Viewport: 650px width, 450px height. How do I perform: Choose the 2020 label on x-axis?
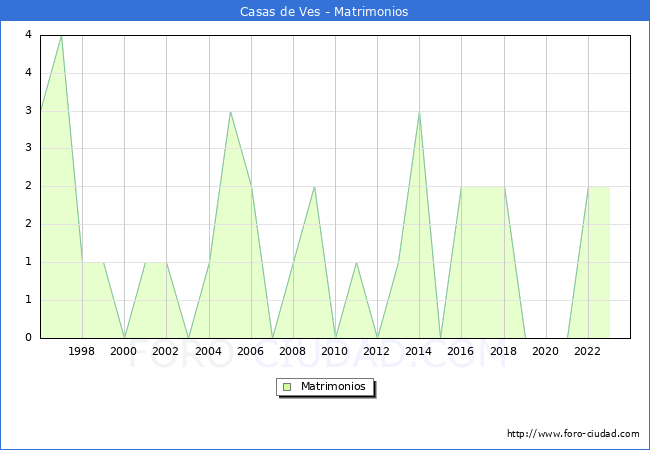[x=545, y=351]
